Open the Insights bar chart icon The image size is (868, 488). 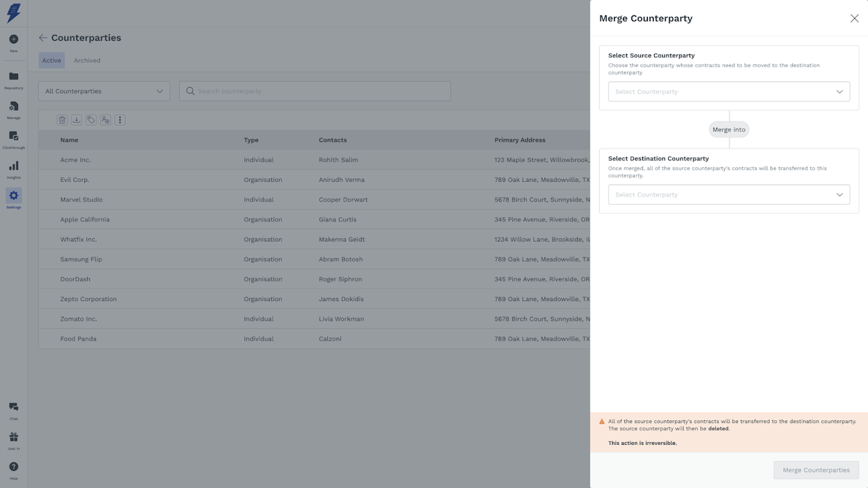(x=14, y=166)
